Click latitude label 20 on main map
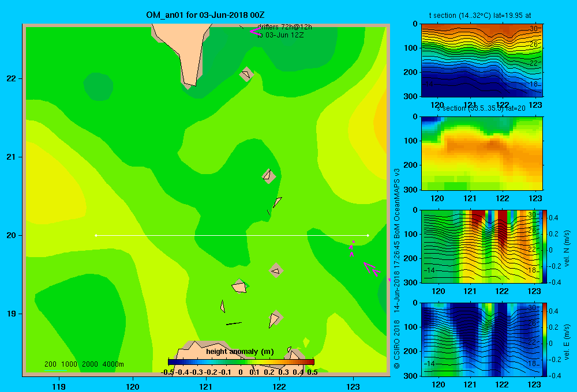Screen dimensions: 577x392 [x=12, y=235]
